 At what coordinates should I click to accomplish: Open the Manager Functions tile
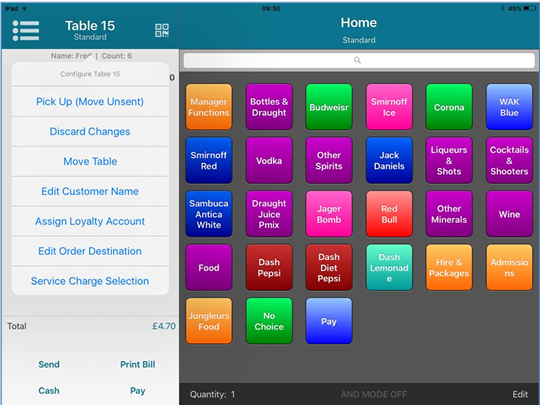209,107
